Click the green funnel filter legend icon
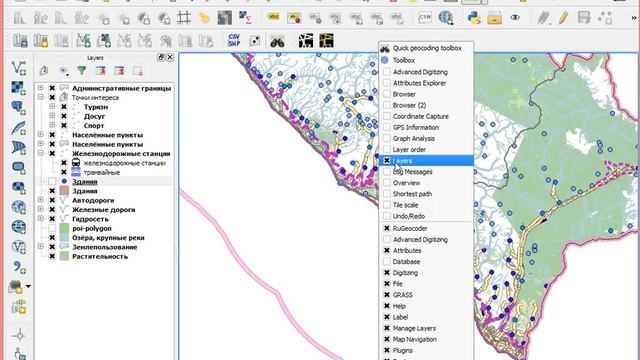 click(82, 71)
